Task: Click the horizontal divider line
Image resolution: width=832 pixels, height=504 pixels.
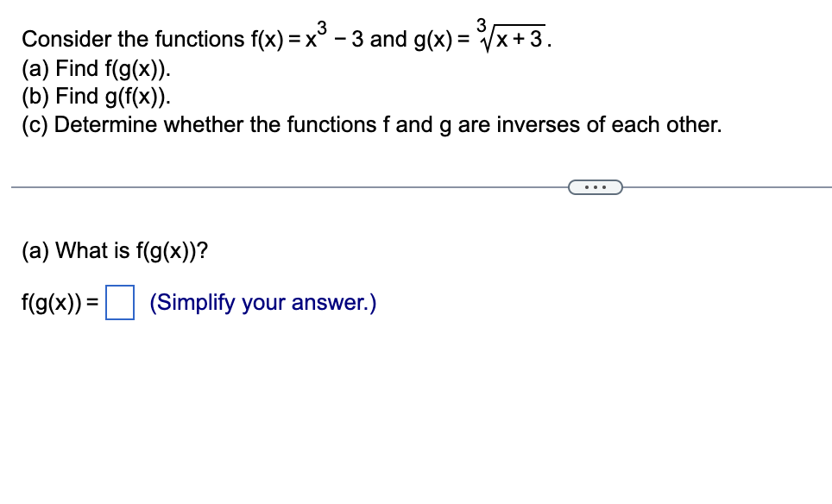Action: 259,186
